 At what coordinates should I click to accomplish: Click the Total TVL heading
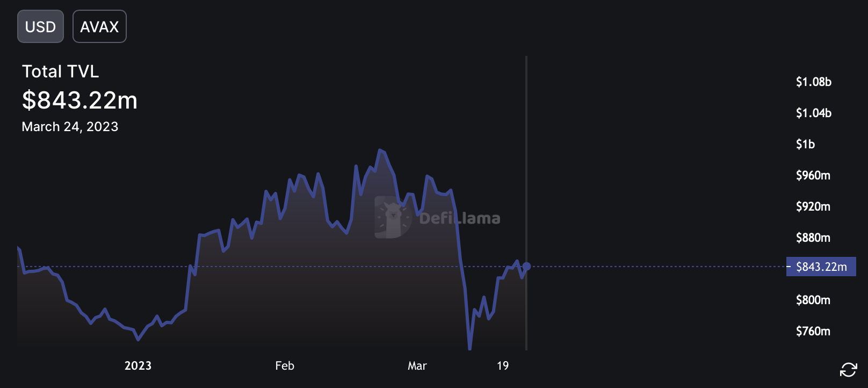click(x=60, y=71)
